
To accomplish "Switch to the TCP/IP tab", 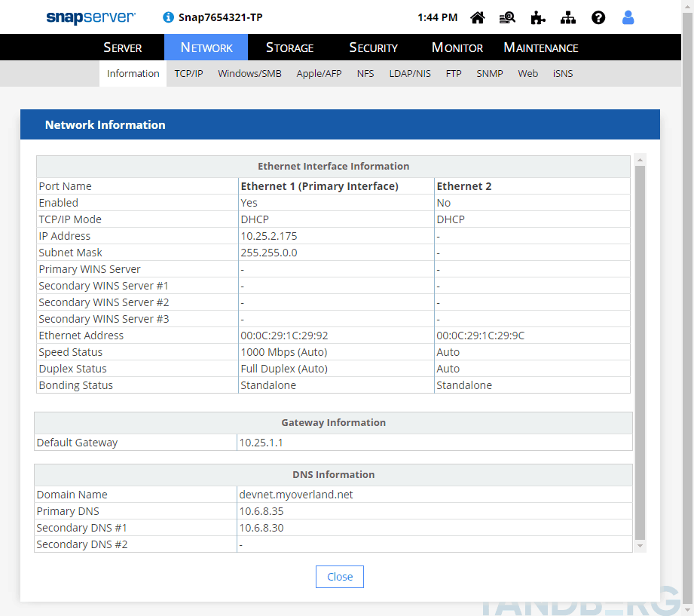I will 188,74.
